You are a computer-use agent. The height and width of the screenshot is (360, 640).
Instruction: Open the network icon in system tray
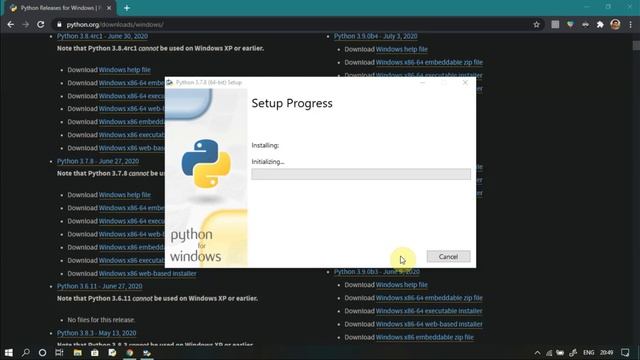click(549, 353)
